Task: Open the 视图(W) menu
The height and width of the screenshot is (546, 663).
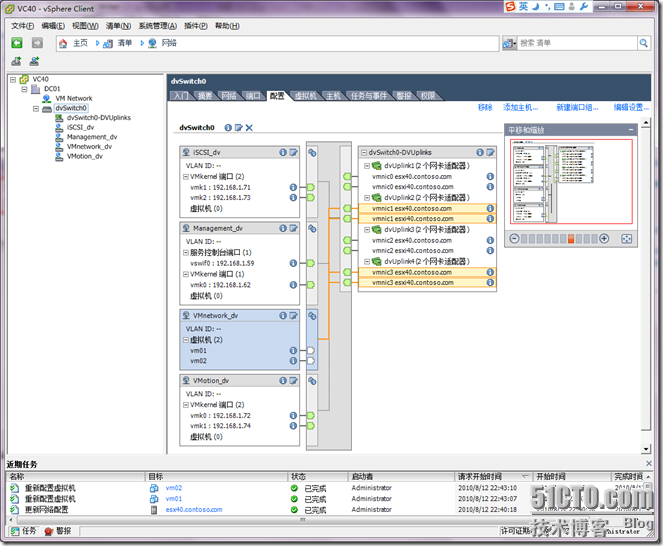Action: click(x=85, y=26)
